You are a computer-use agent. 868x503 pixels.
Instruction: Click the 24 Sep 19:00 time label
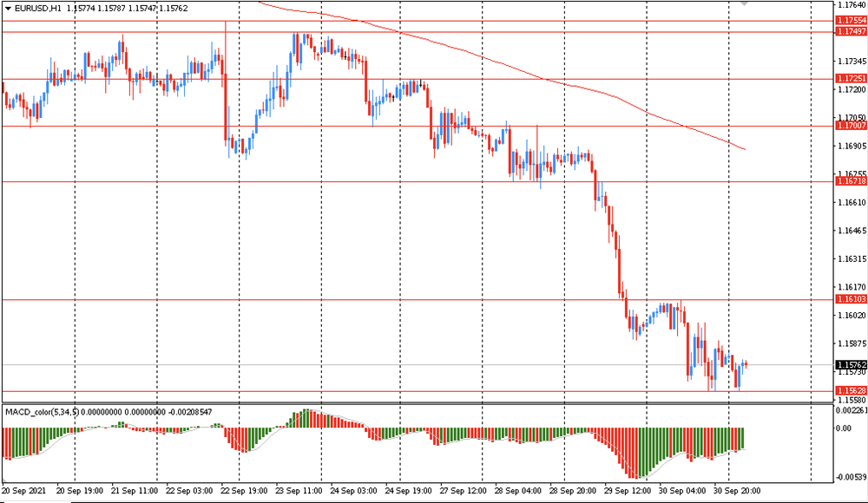[409, 491]
